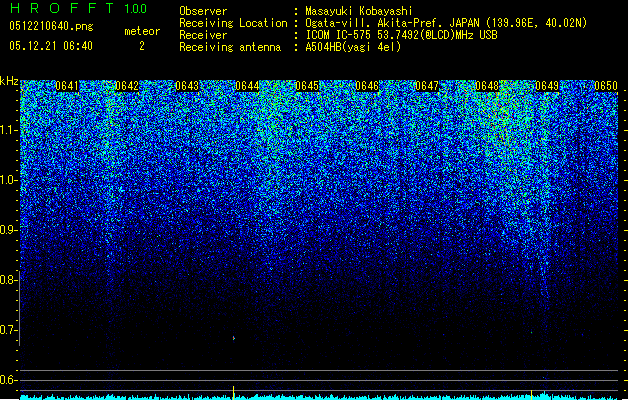Click the 0648 time marker

(x=487, y=86)
